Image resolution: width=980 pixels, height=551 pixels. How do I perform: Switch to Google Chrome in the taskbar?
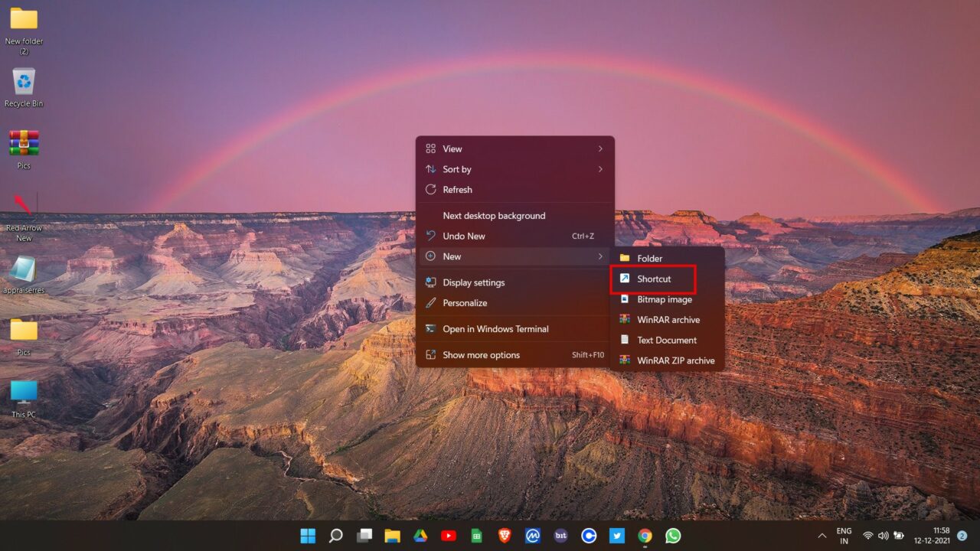click(645, 536)
